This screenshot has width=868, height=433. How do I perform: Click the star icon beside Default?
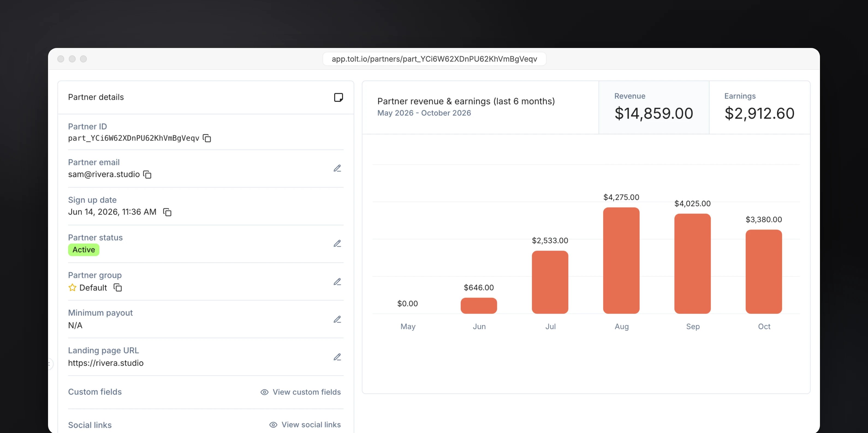click(72, 287)
